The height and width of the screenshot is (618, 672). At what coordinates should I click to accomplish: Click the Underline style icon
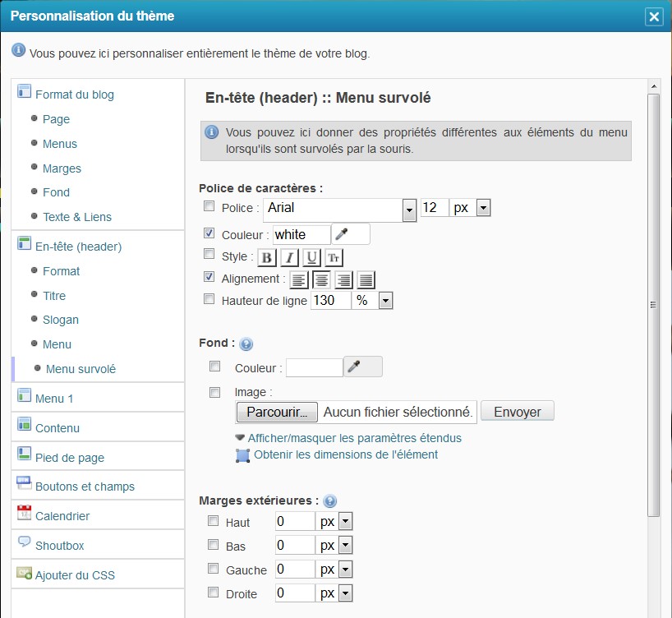(x=311, y=257)
